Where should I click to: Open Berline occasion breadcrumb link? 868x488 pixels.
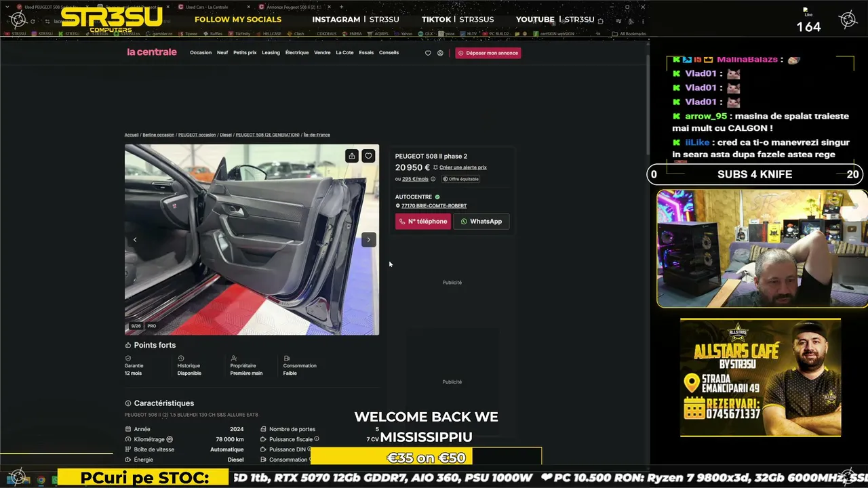coord(159,135)
